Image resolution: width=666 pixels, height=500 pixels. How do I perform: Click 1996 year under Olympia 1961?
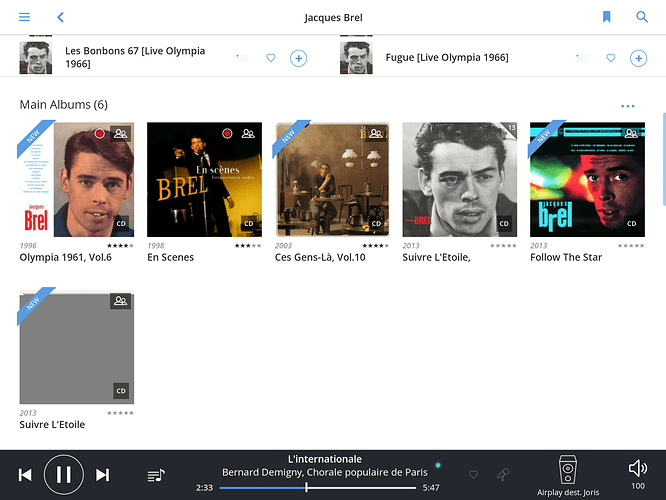pos(28,246)
